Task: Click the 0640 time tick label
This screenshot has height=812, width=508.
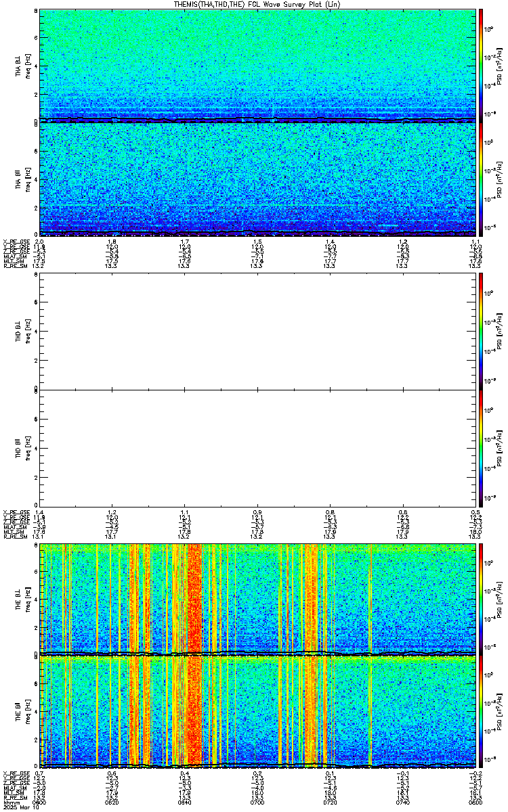Action: click(184, 802)
